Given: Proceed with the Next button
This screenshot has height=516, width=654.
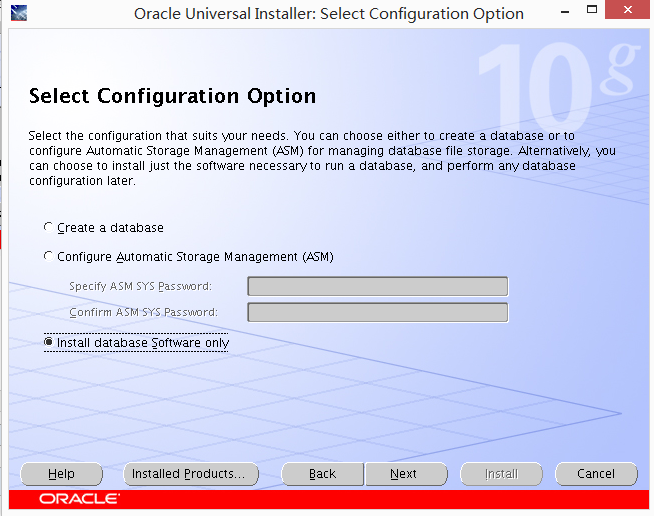Looking at the screenshot, I should point(406,474).
